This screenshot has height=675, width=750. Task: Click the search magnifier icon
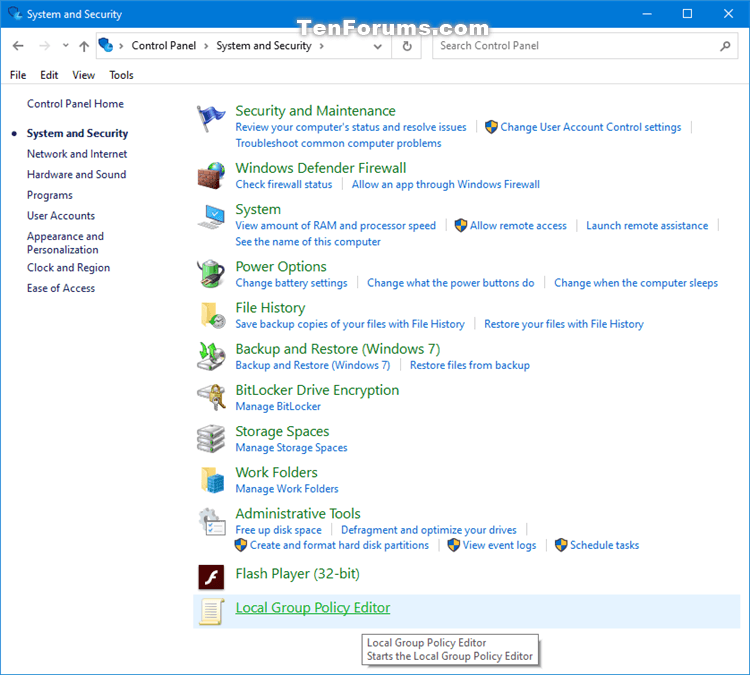726,46
